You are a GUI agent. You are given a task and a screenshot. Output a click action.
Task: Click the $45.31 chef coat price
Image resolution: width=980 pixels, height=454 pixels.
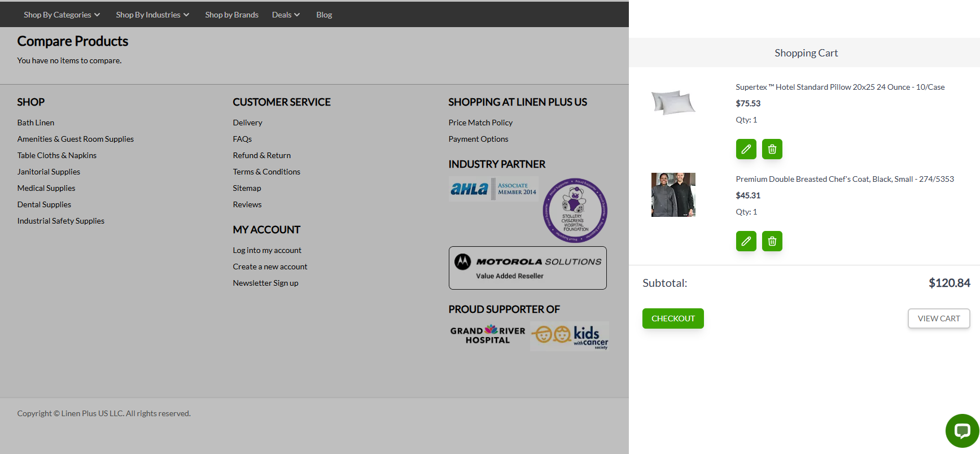coord(748,195)
